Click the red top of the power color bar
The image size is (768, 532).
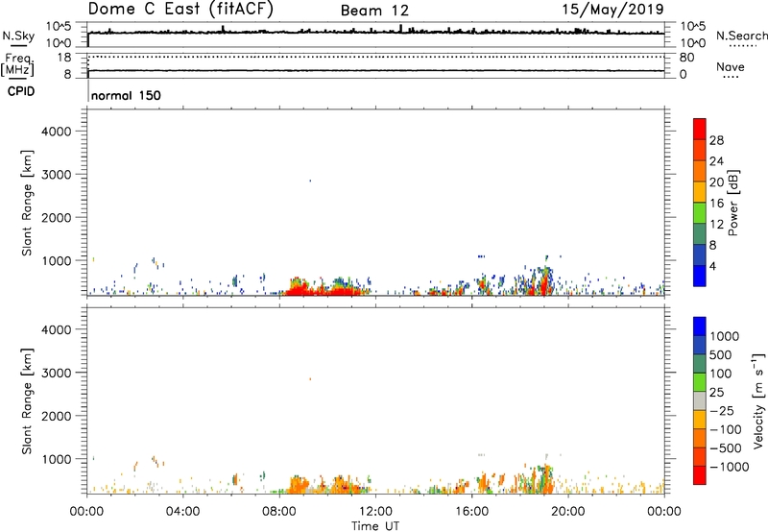(700, 127)
